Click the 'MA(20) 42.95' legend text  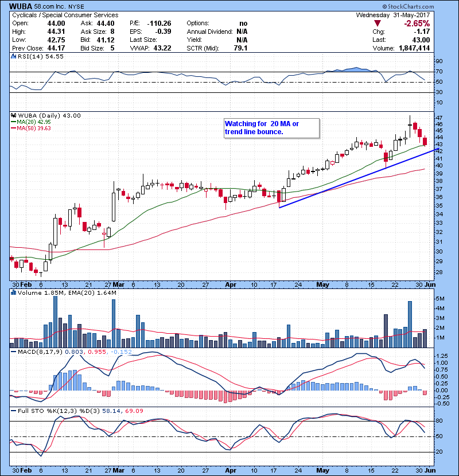point(34,122)
